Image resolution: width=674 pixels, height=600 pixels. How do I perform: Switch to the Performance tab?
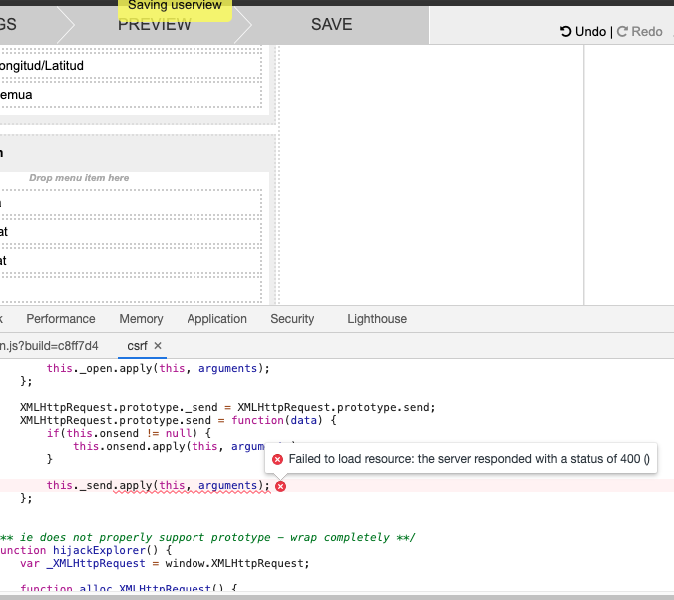pyautogui.click(x=61, y=319)
